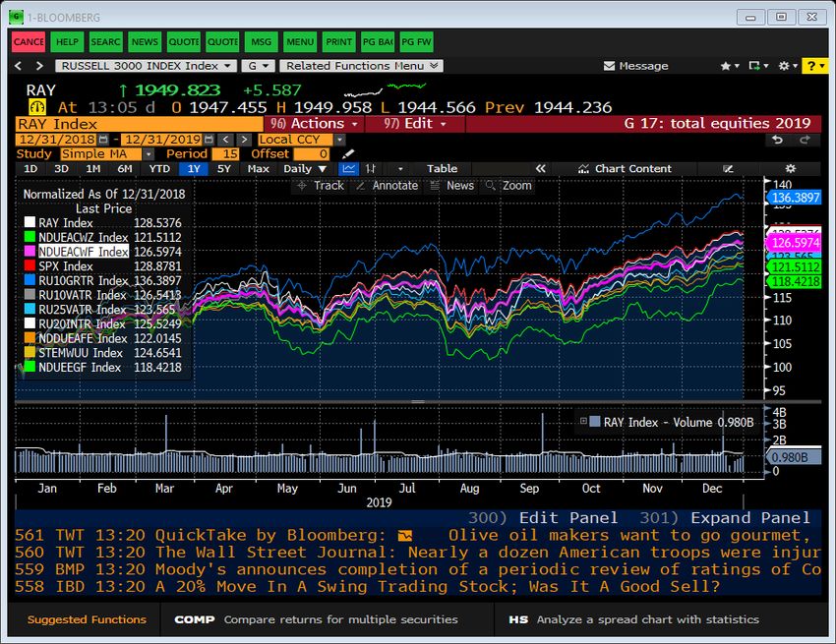Toggle RU10GRTR Index legend marker
The height and width of the screenshot is (644, 836).
(30, 280)
